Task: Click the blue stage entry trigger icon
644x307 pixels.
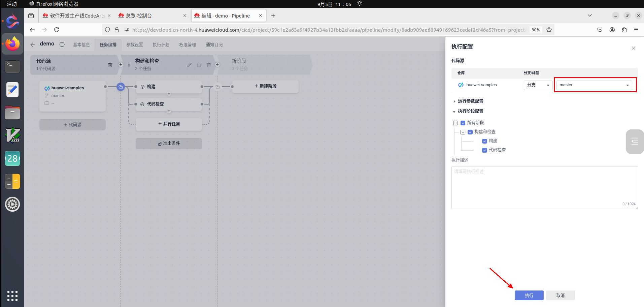Action: [121, 87]
